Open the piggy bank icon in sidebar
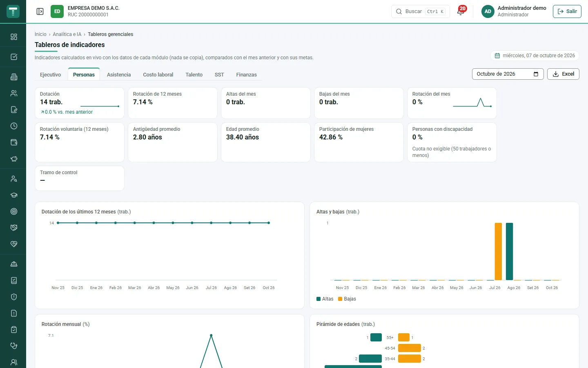Screen dimensions: 588x368 [14, 159]
